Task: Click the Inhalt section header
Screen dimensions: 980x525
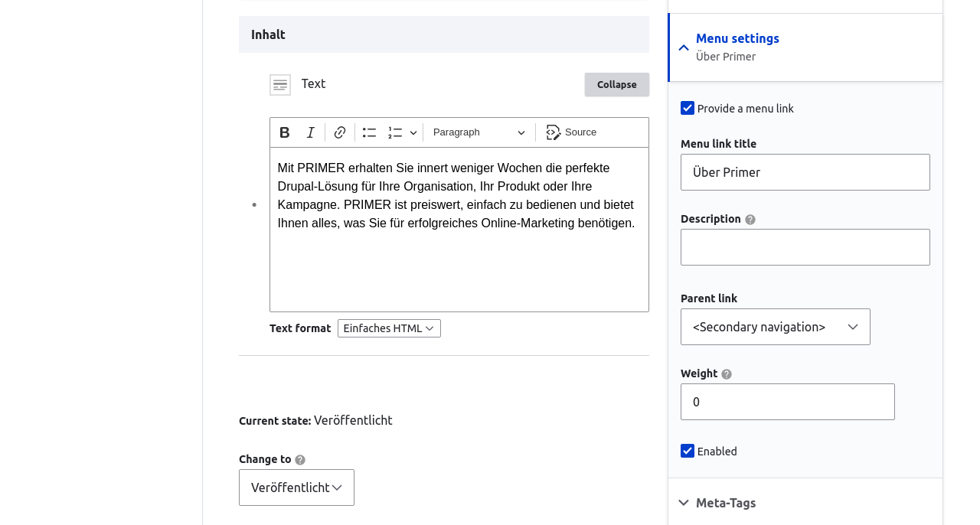Action: 444,34
